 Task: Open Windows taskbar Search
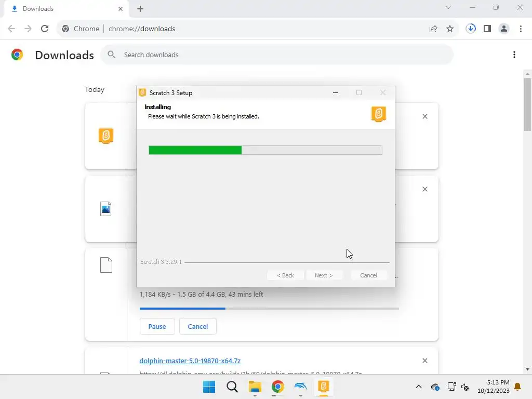click(x=232, y=387)
